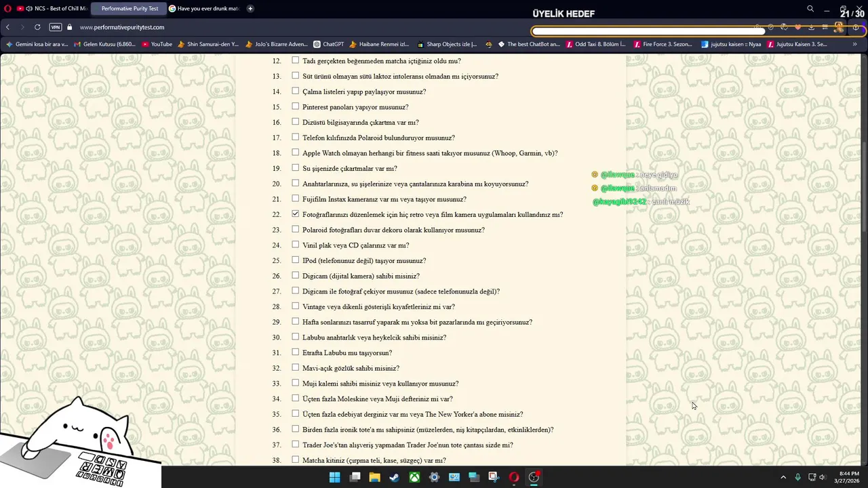
Task: Click question 32 Mavi-açık gözlük text
Action: (x=351, y=368)
